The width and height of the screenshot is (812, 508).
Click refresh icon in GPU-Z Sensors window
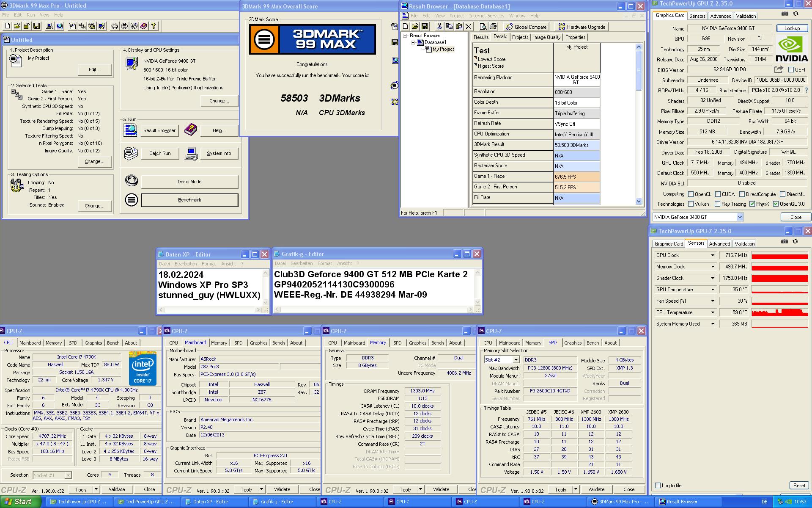[x=795, y=241]
